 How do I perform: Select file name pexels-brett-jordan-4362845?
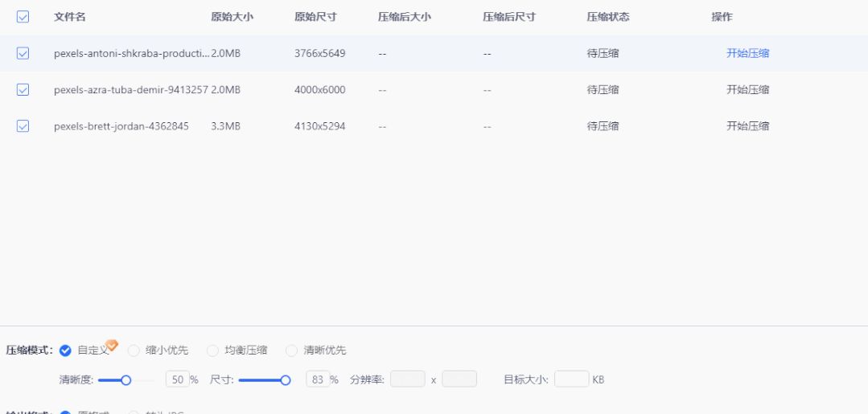point(121,126)
